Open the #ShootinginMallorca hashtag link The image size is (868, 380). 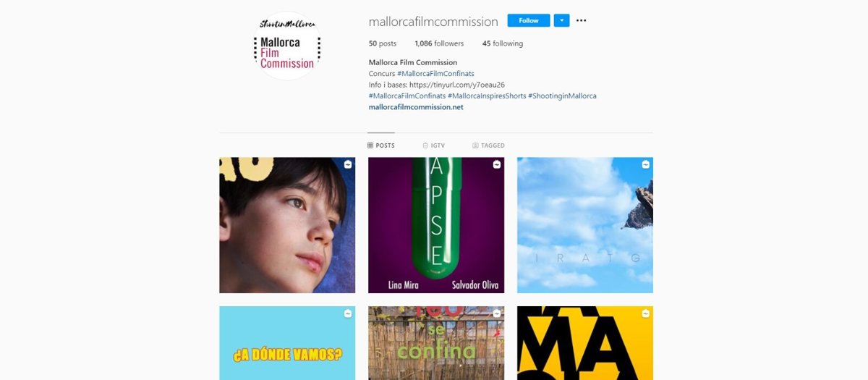tap(562, 96)
